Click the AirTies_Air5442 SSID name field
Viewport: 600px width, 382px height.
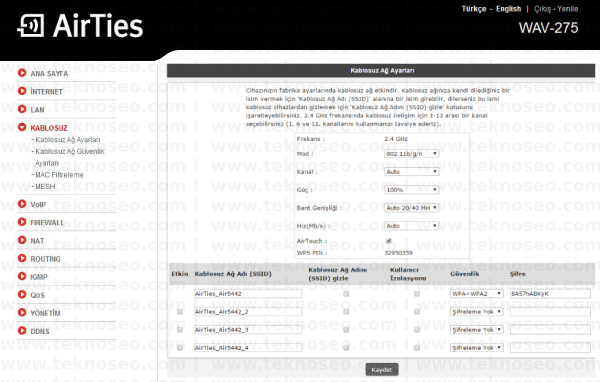tap(248, 294)
